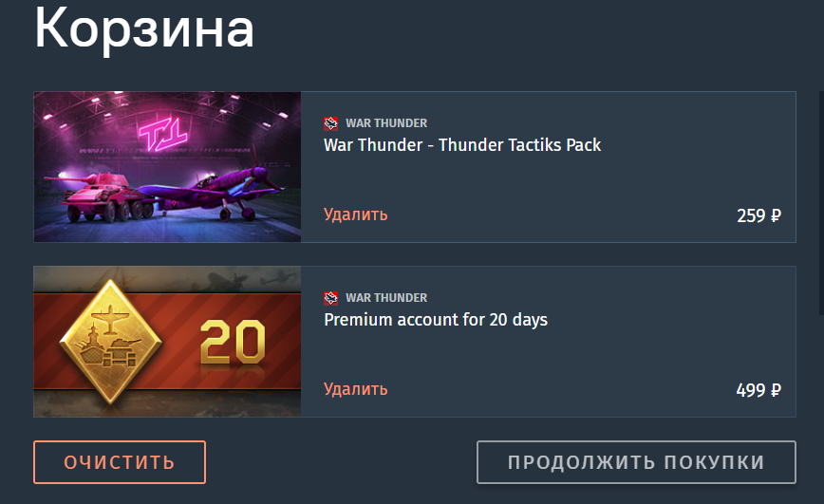Click the War Thunder icon above Thunder Tactiks Pack
The image size is (824, 504).
[x=330, y=123]
